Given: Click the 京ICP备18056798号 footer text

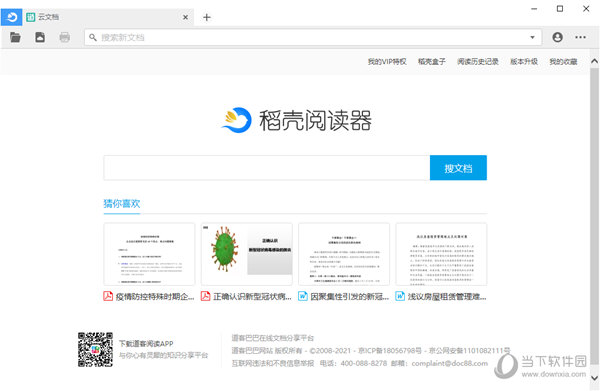Looking at the screenshot, I should (x=390, y=350).
